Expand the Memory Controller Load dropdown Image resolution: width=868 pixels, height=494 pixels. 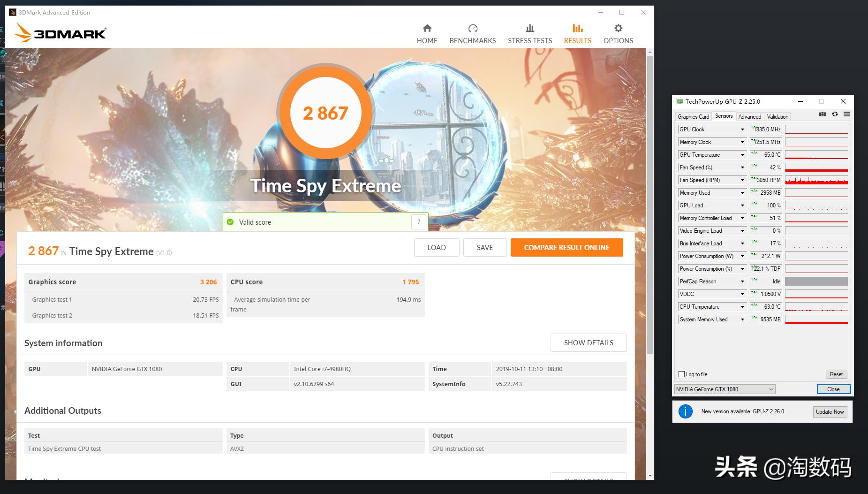pos(742,218)
